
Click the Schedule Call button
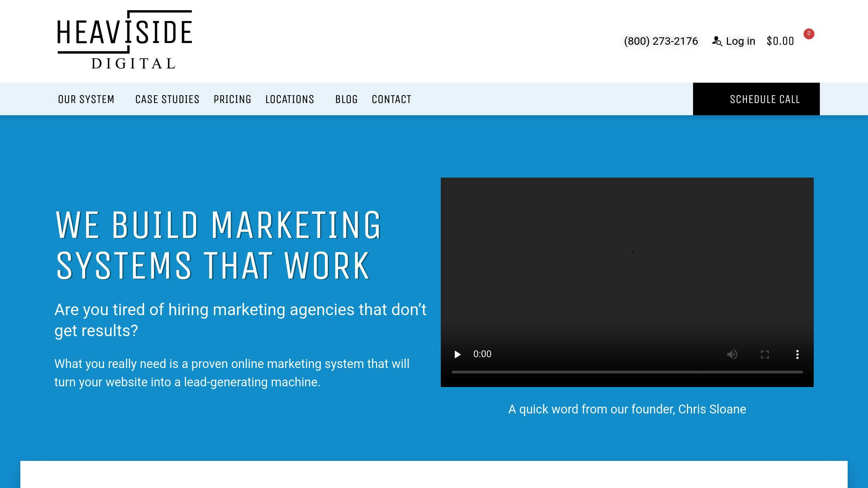(x=756, y=99)
